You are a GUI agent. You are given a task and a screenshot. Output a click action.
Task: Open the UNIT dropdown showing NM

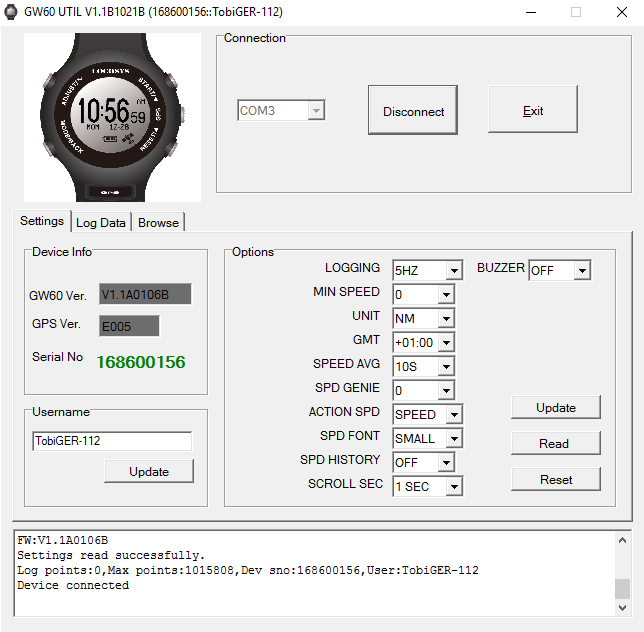[x=446, y=318]
